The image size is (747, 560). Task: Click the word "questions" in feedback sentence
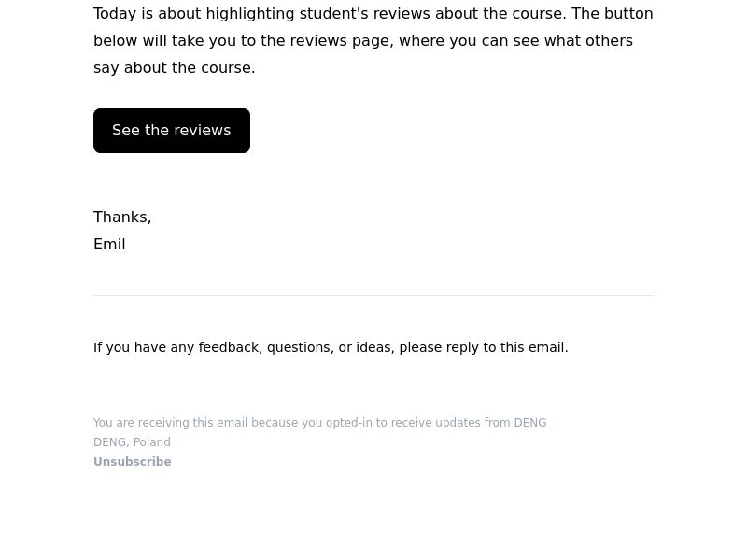coord(299,347)
